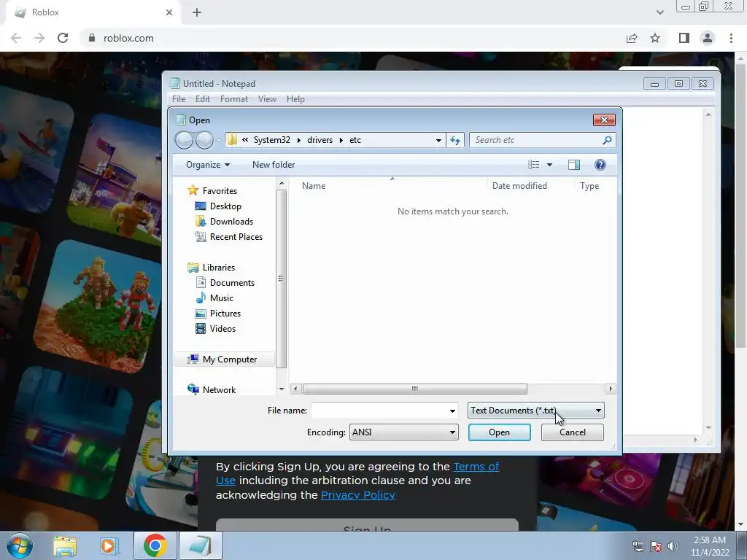Toggle Chrome side panel icon
747x560 pixels.
(x=684, y=38)
